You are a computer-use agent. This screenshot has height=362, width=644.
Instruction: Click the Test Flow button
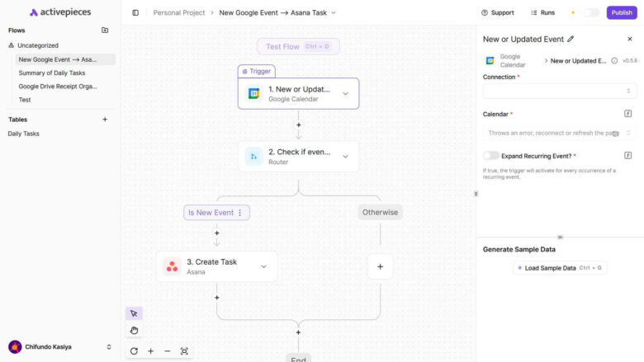[298, 47]
